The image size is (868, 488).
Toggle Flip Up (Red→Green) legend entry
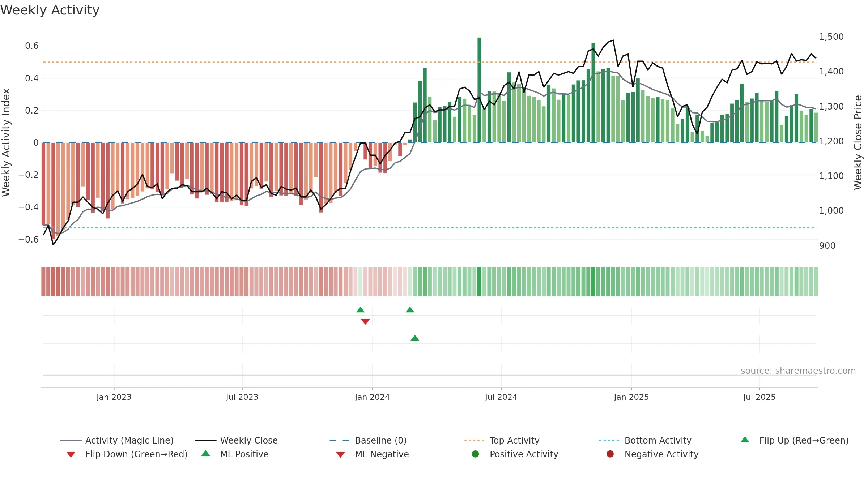tap(795, 440)
